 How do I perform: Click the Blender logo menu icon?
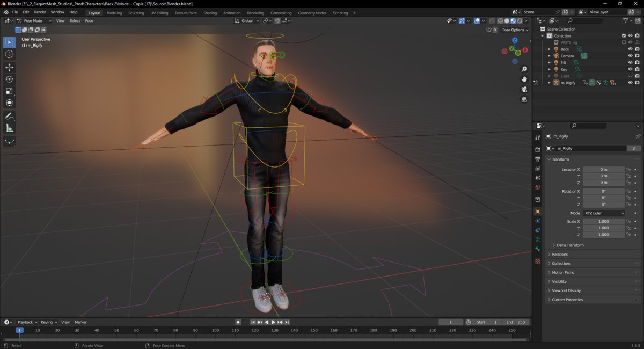tap(6, 12)
